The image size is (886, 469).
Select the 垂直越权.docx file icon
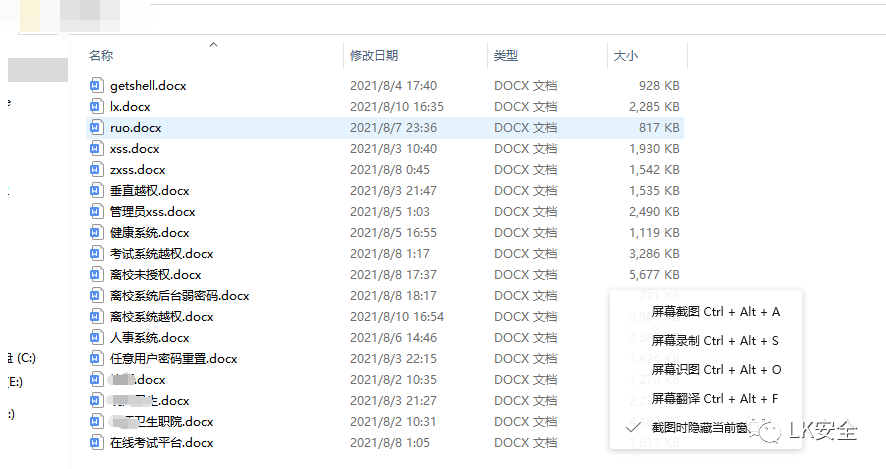pos(96,191)
